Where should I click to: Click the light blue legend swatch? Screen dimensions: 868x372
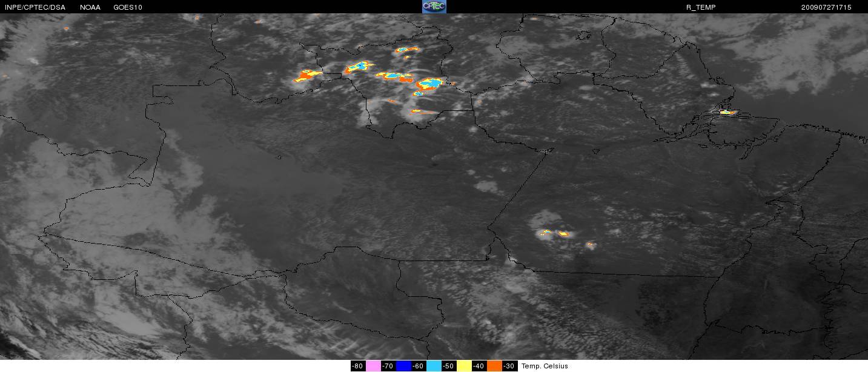coord(434,366)
